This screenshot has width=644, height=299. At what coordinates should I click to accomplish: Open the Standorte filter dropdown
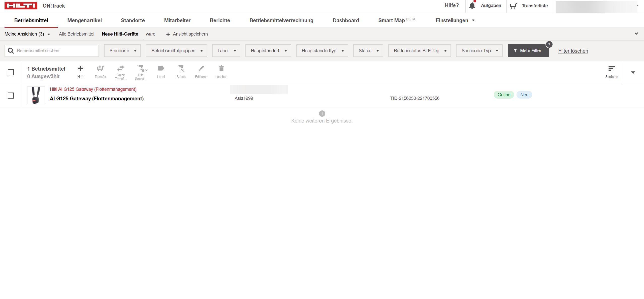tap(122, 51)
